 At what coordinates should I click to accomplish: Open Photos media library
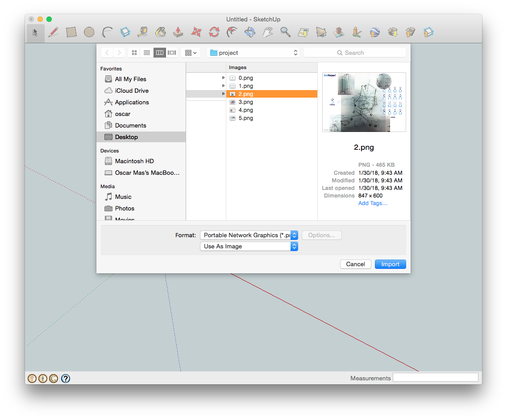point(141,208)
